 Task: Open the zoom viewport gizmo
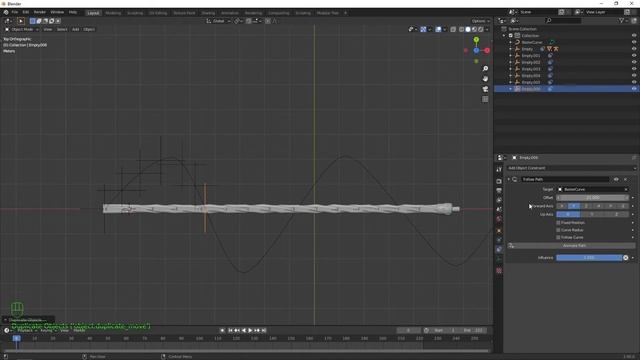pos(485,69)
